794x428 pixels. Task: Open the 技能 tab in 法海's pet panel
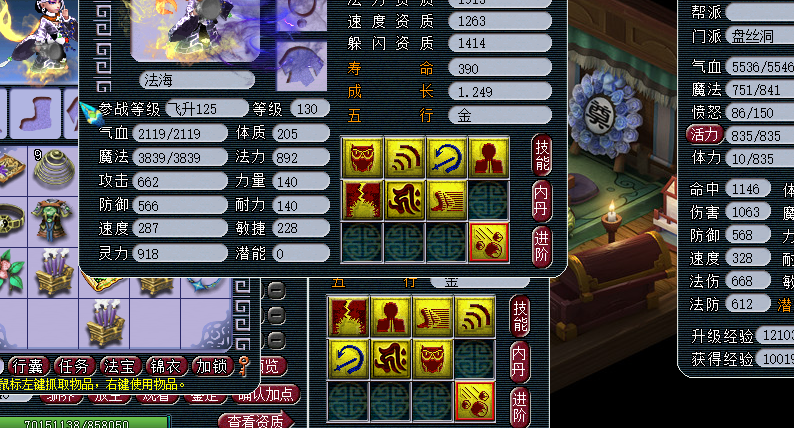coord(541,155)
